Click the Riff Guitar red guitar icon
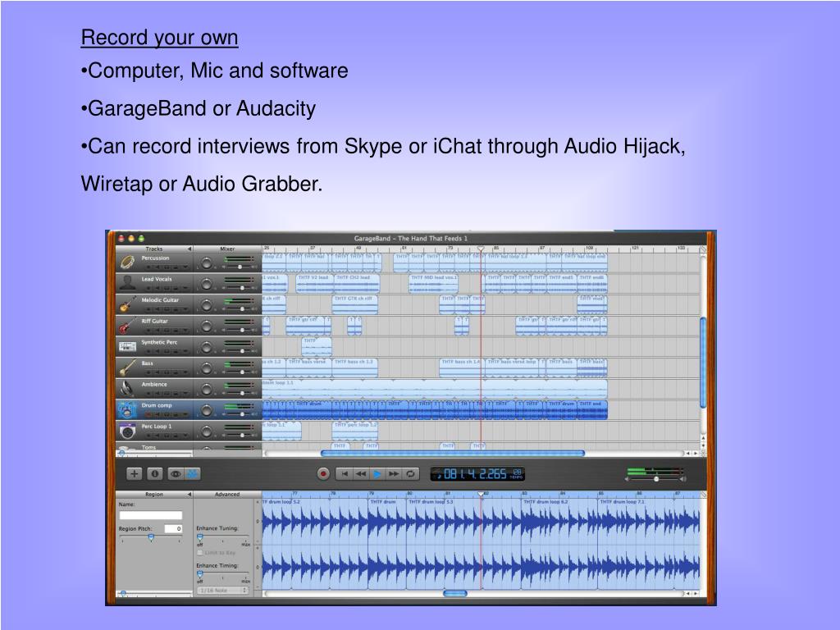Viewport: 840px width, 630px height. pos(127,325)
